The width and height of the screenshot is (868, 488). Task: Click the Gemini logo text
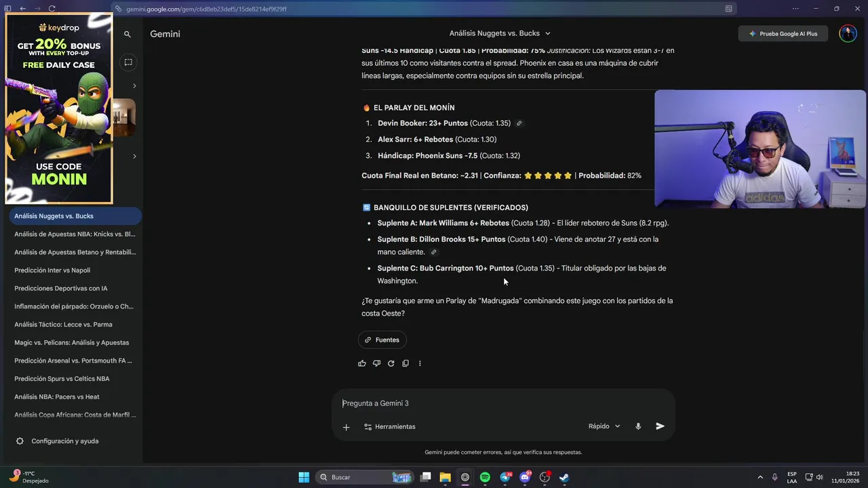[x=165, y=34]
